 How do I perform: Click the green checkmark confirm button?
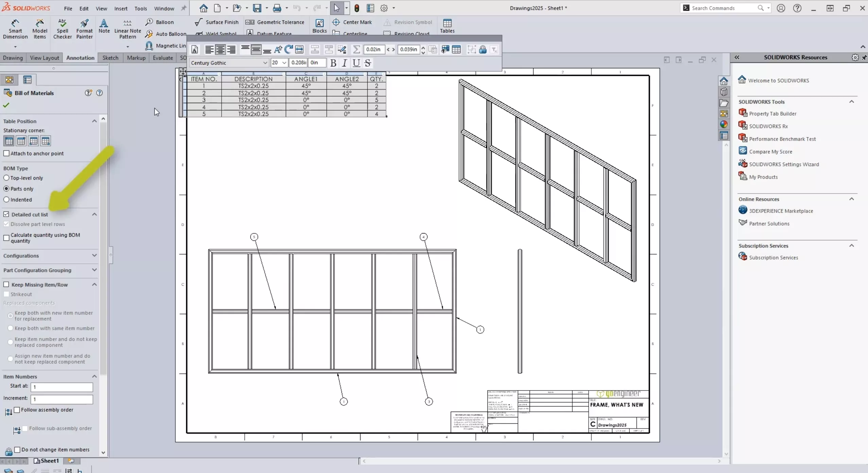(x=6, y=105)
